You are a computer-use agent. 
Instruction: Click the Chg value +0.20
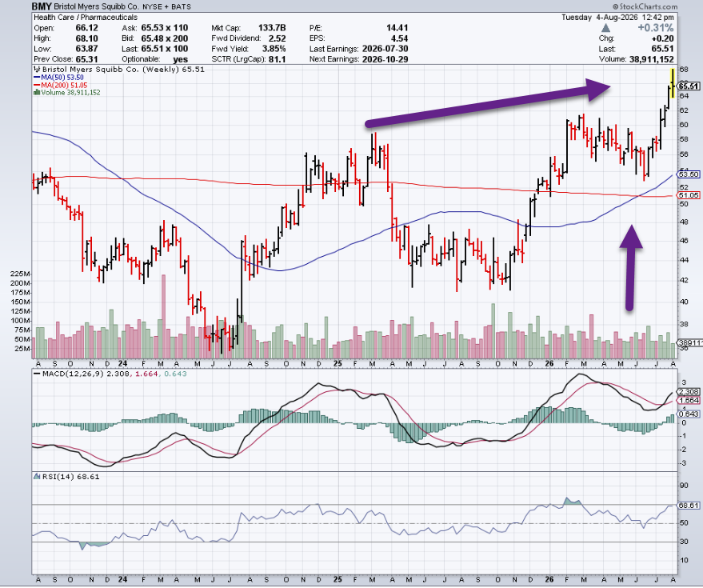point(663,38)
